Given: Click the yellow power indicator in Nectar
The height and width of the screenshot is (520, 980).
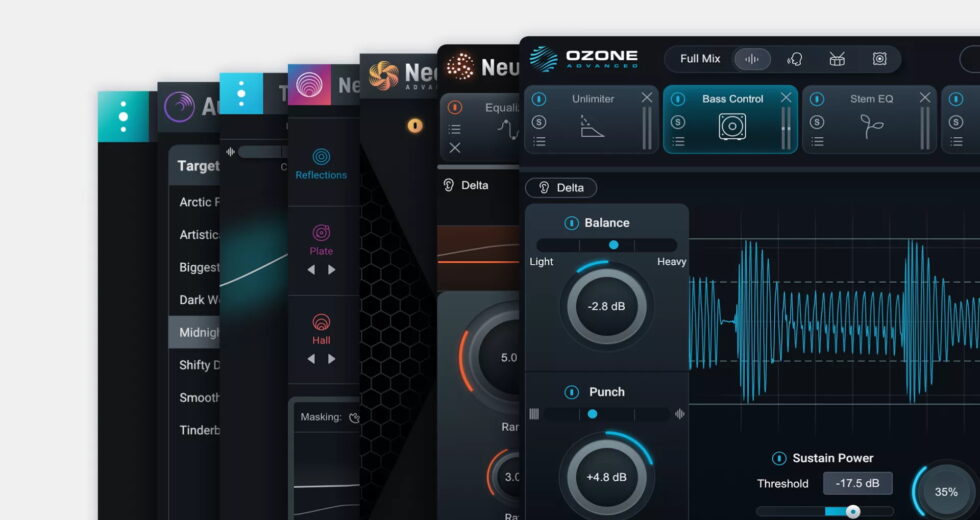Looking at the screenshot, I should [x=415, y=126].
